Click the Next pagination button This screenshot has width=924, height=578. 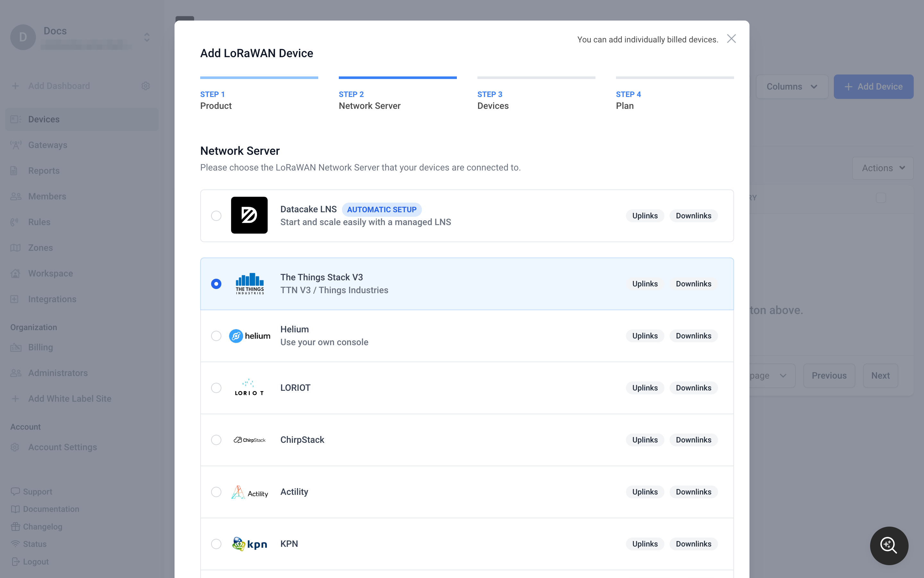pos(880,375)
